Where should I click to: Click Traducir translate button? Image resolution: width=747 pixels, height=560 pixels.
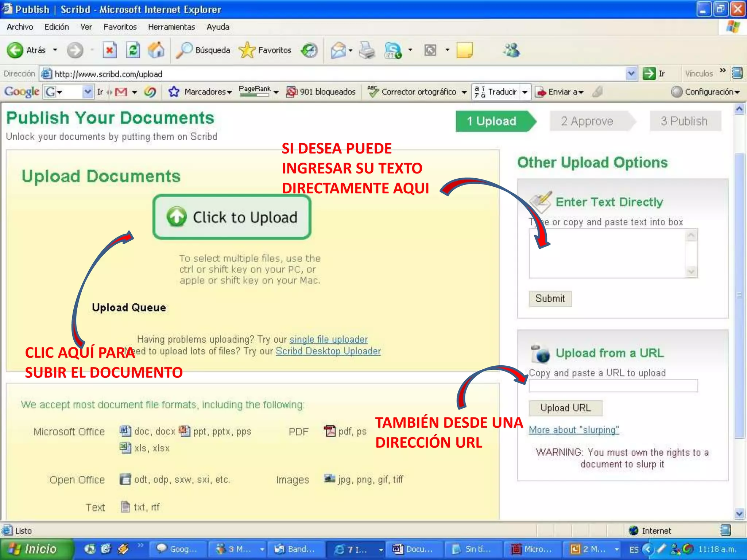click(x=496, y=92)
